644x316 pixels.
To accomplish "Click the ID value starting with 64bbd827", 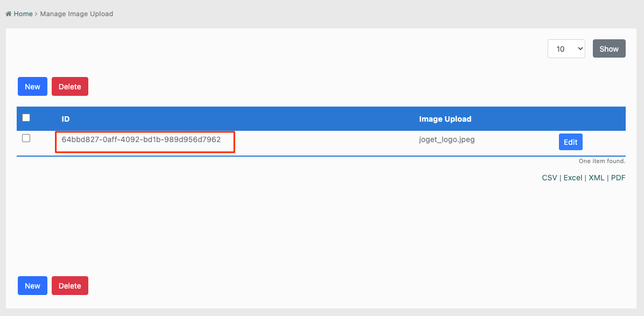I will [141, 139].
